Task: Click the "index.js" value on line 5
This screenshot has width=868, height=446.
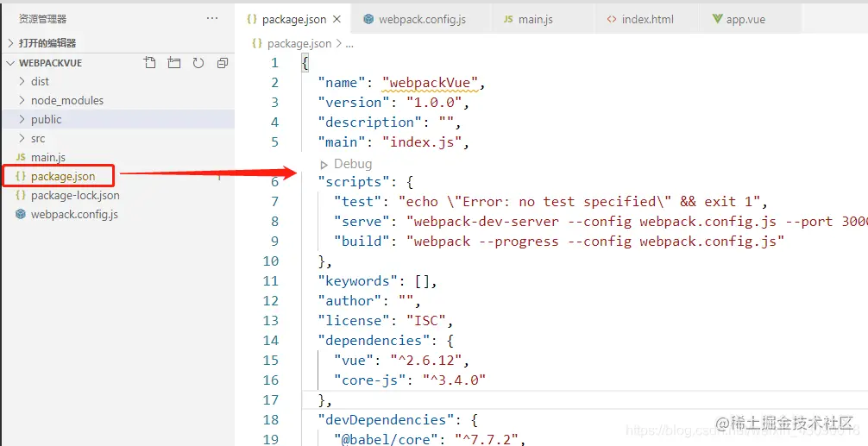Action: (x=422, y=142)
